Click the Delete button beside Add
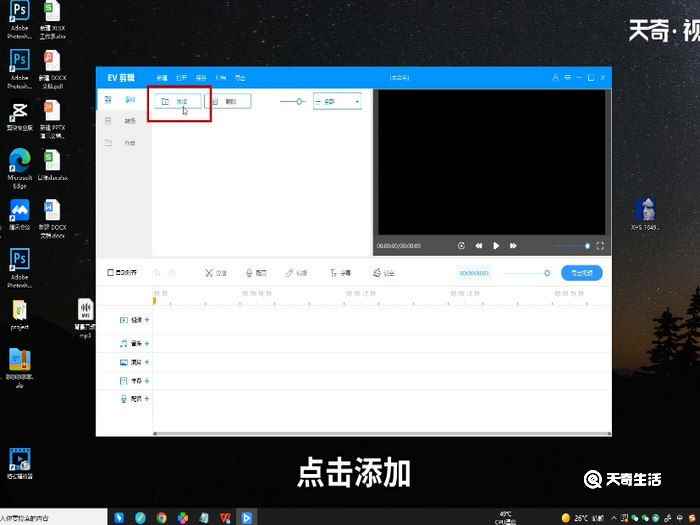Image resolution: width=700 pixels, height=525 pixels. (227, 101)
